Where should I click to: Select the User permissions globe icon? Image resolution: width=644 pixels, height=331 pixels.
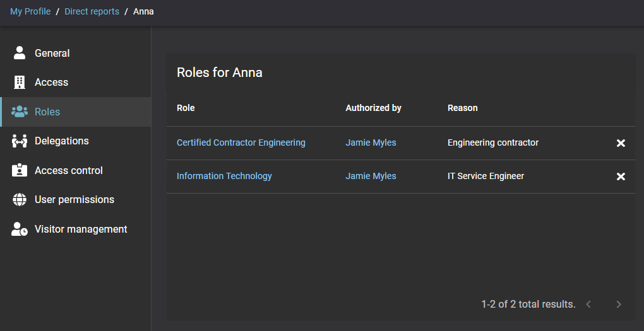click(x=20, y=200)
